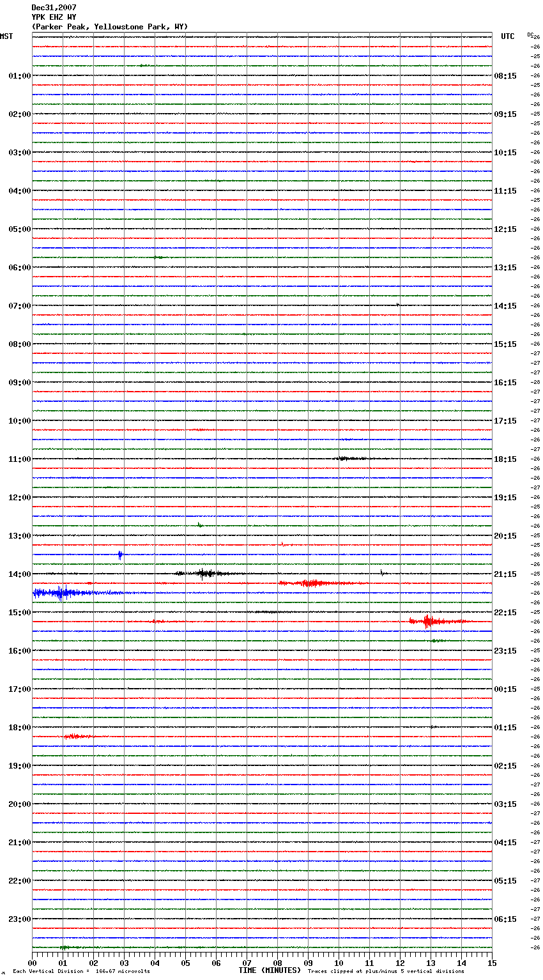
Task: Click the 22:00 MST time label
Action: (x=19, y=881)
